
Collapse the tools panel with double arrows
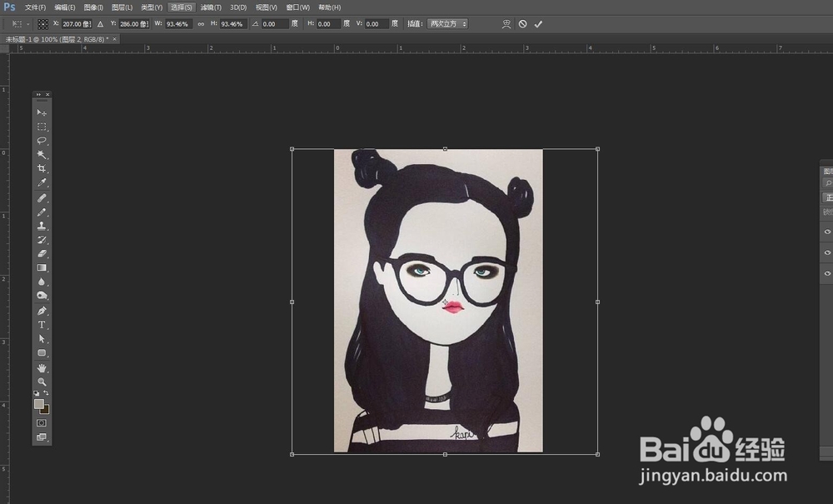click(38, 94)
